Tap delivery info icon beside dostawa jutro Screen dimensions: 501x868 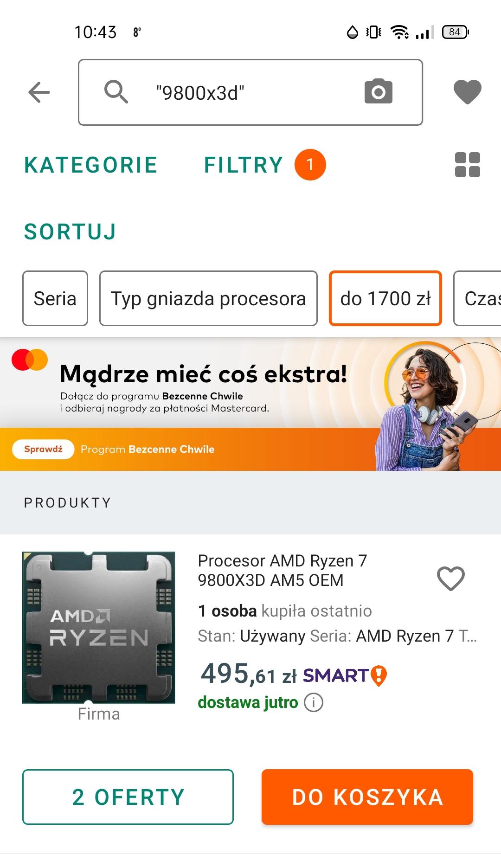pos(314,702)
